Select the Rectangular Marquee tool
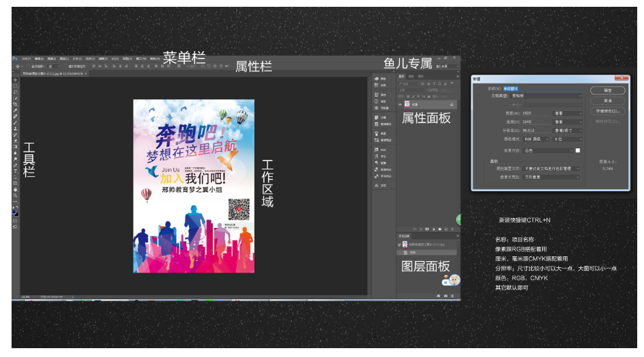This screenshot has width=644, height=357. tap(15, 86)
